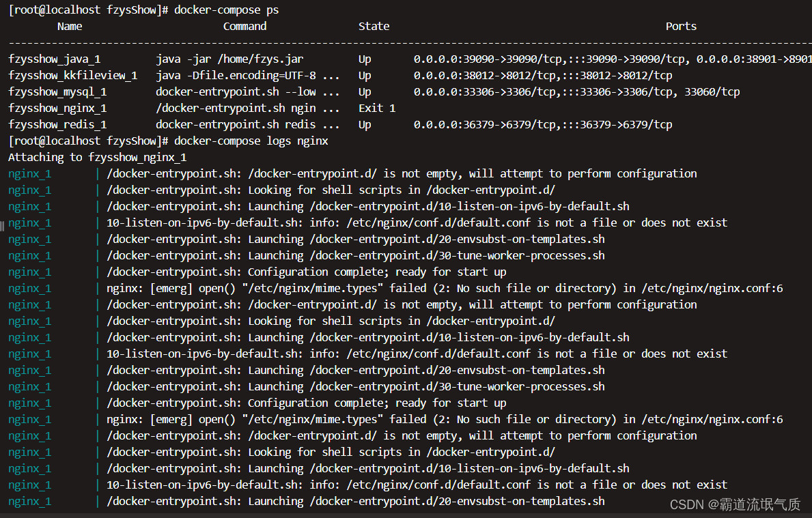
Task: Select the java -jar /home/fzys.jar command text
Action: click(x=229, y=59)
